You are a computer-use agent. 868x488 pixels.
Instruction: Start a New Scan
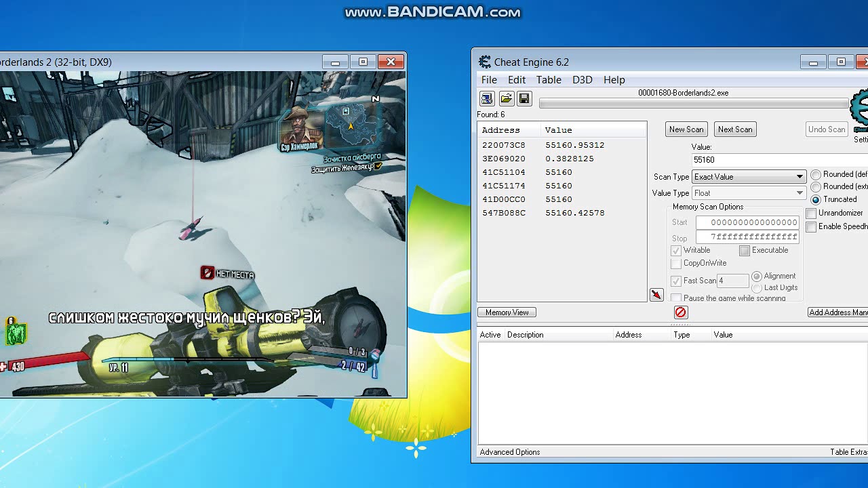point(686,129)
